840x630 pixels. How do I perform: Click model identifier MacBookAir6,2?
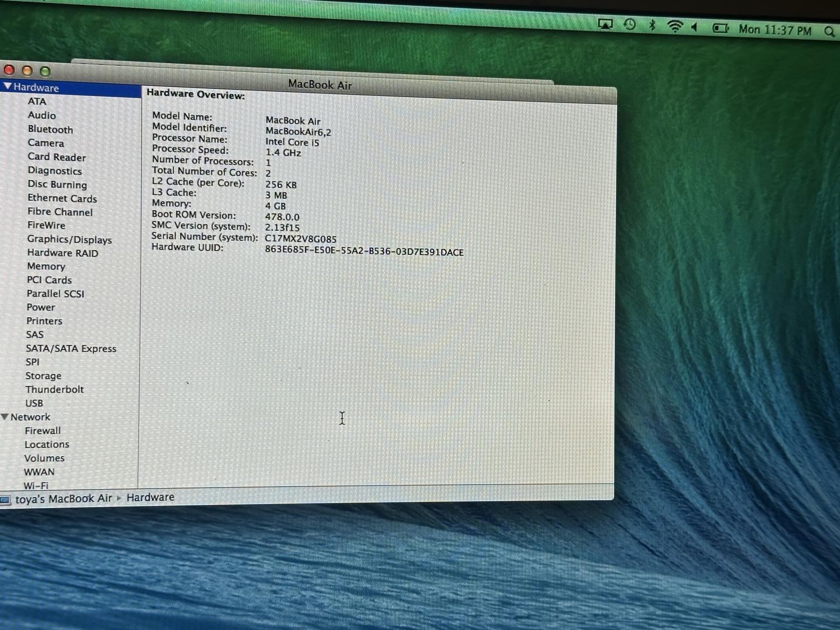(x=298, y=131)
